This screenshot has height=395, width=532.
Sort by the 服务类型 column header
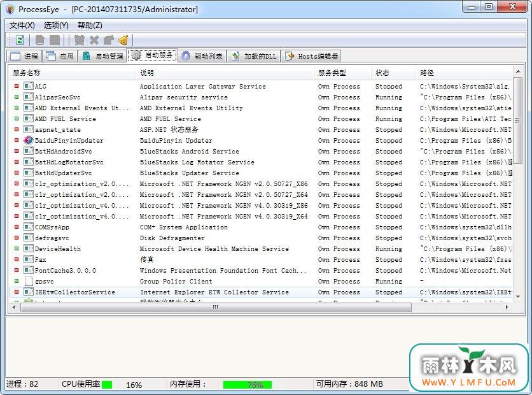point(342,73)
